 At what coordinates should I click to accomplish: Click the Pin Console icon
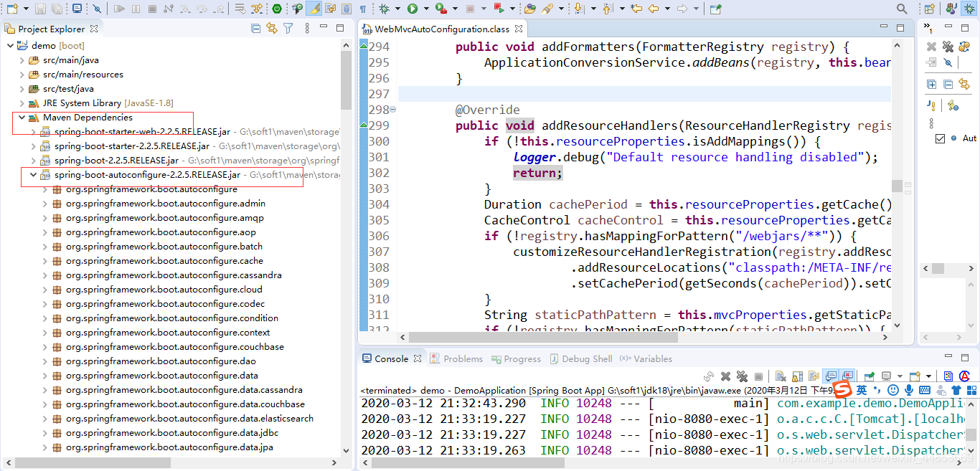869,376
